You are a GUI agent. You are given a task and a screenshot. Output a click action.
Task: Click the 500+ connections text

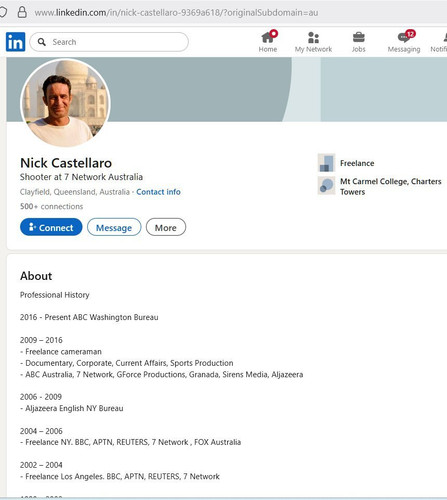tap(51, 206)
